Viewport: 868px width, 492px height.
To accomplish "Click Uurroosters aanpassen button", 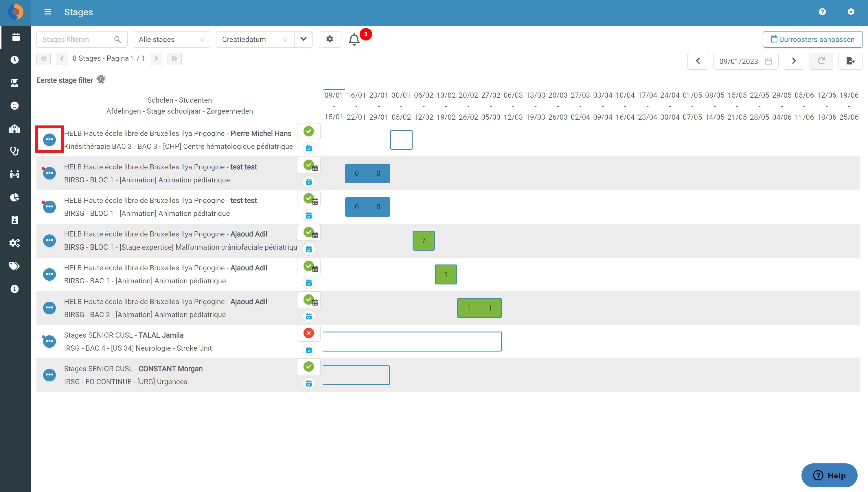I will pos(812,39).
